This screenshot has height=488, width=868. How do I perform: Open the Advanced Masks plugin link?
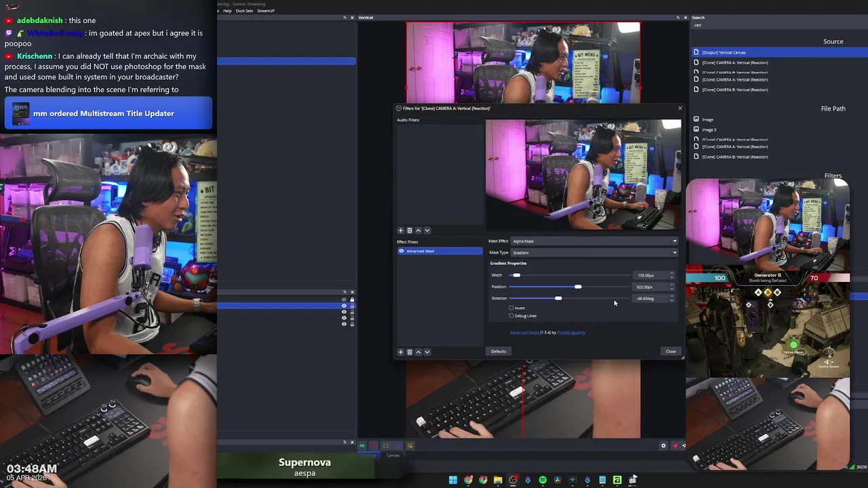tap(525, 332)
